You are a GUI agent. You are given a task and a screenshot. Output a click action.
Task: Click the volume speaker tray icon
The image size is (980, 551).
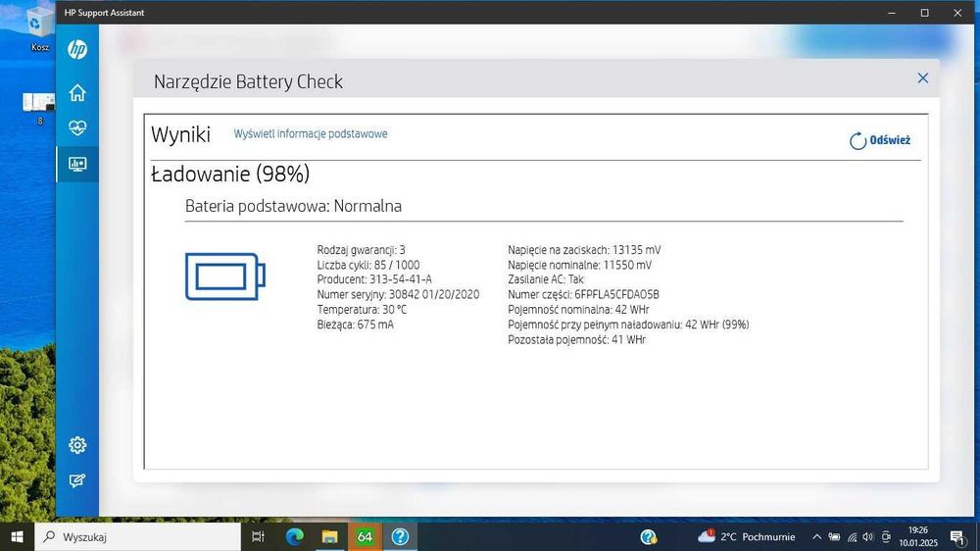tap(868, 536)
